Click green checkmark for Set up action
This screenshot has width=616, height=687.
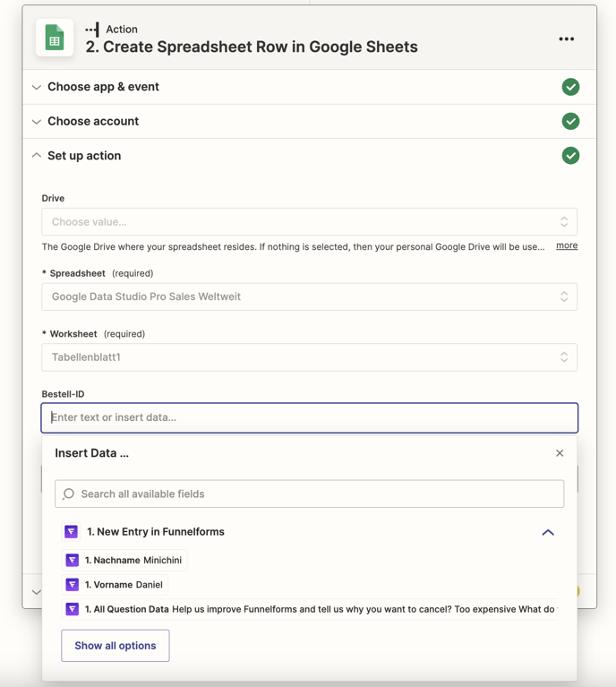[x=570, y=156]
